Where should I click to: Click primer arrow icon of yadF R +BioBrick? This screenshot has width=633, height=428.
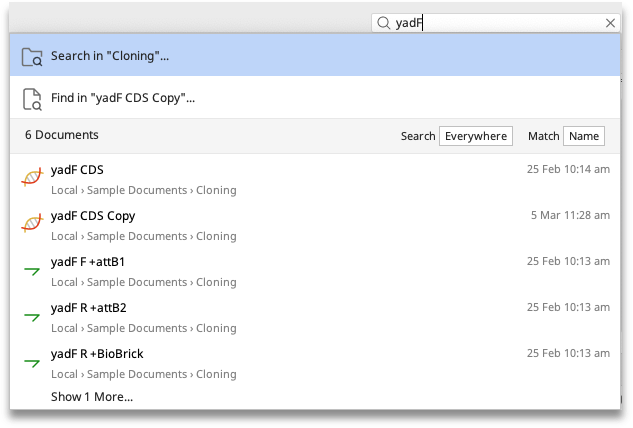[32, 363]
